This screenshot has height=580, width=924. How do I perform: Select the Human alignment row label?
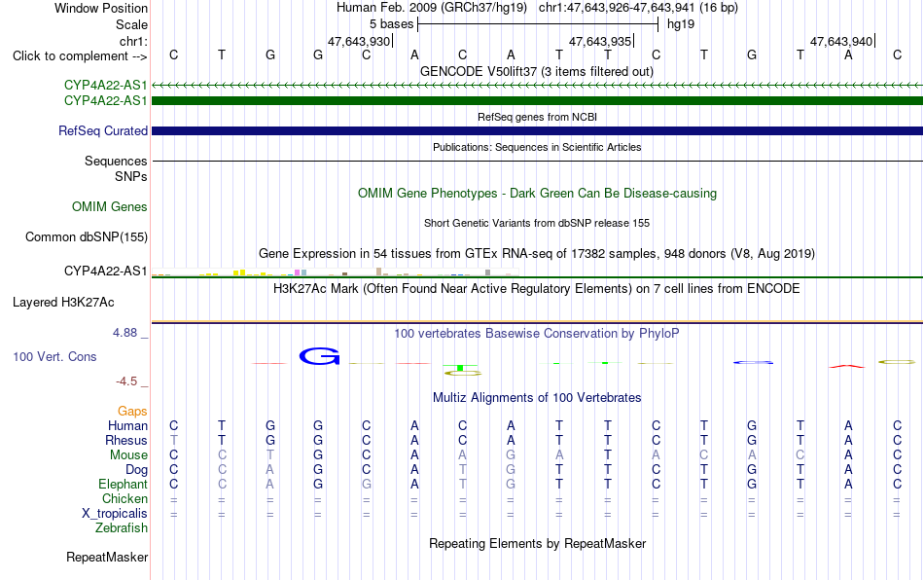(127, 425)
